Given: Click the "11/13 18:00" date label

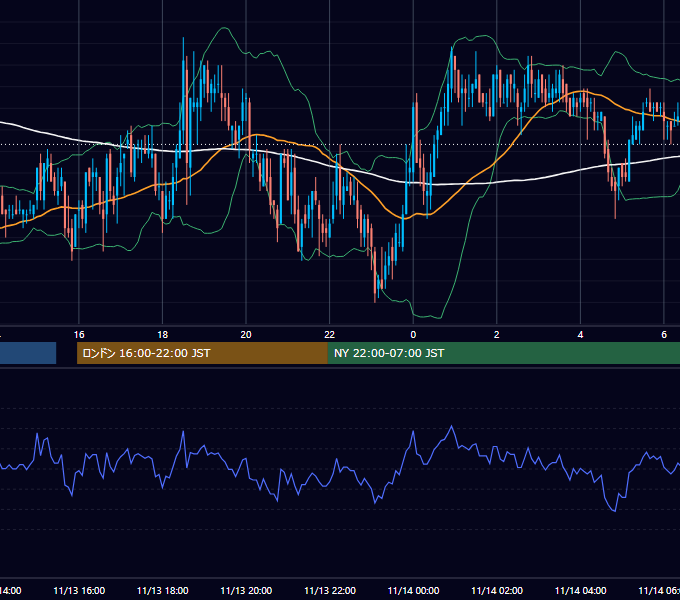Looking at the screenshot, I should click(163, 590).
